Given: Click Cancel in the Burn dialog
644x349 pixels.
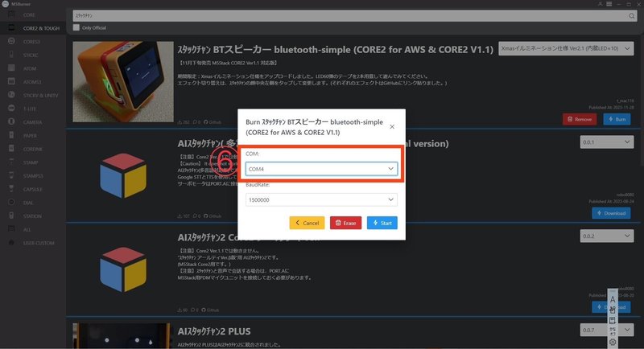Looking at the screenshot, I should [x=307, y=223].
